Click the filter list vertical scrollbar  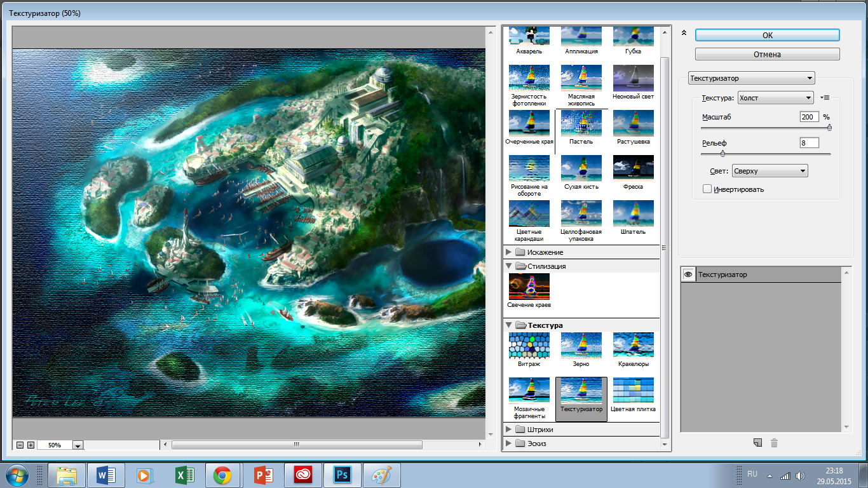click(x=665, y=248)
